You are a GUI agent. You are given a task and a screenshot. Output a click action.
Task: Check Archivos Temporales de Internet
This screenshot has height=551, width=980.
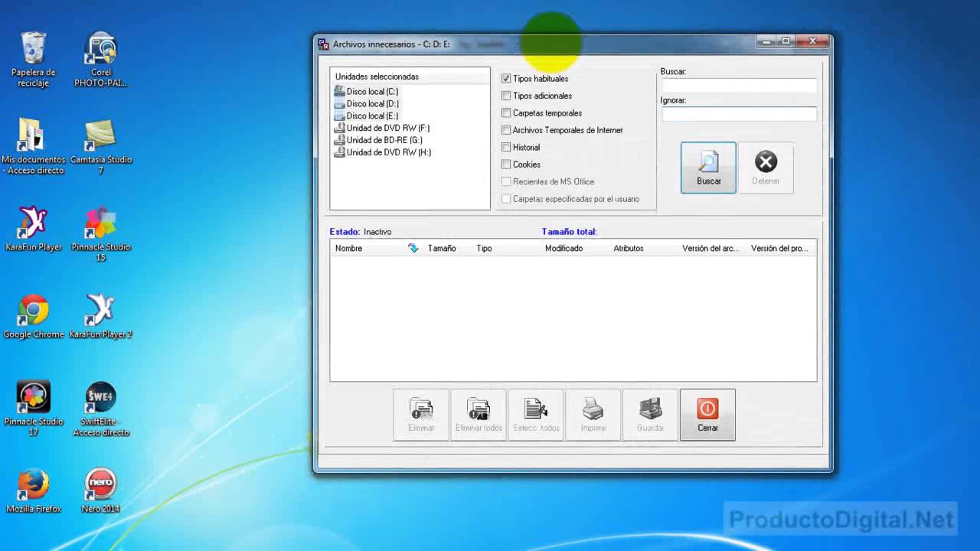click(x=506, y=130)
